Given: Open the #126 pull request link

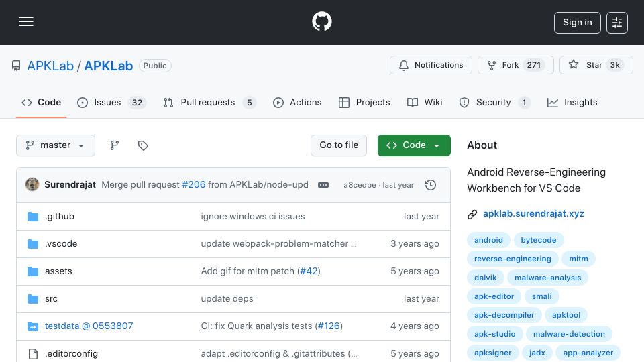Looking at the screenshot, I should tap(329, 326).
